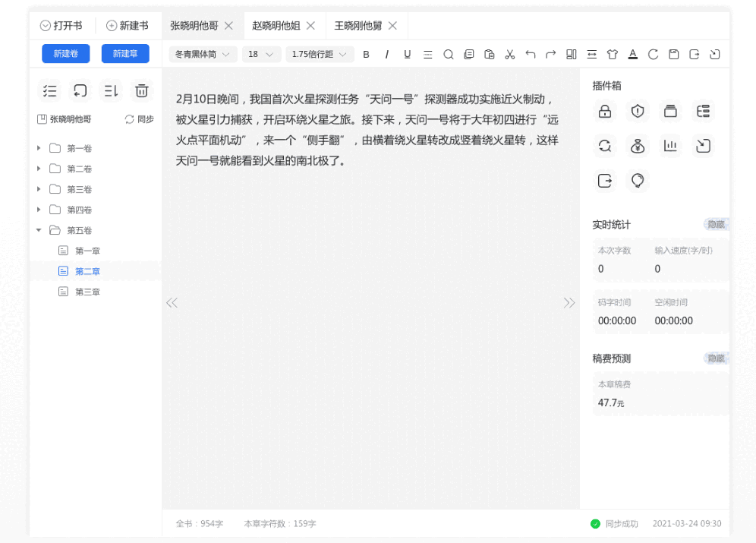Screen dimensions: 756x543
Task: Select the money bag royalty plugin icon
Action: point(637,145)
